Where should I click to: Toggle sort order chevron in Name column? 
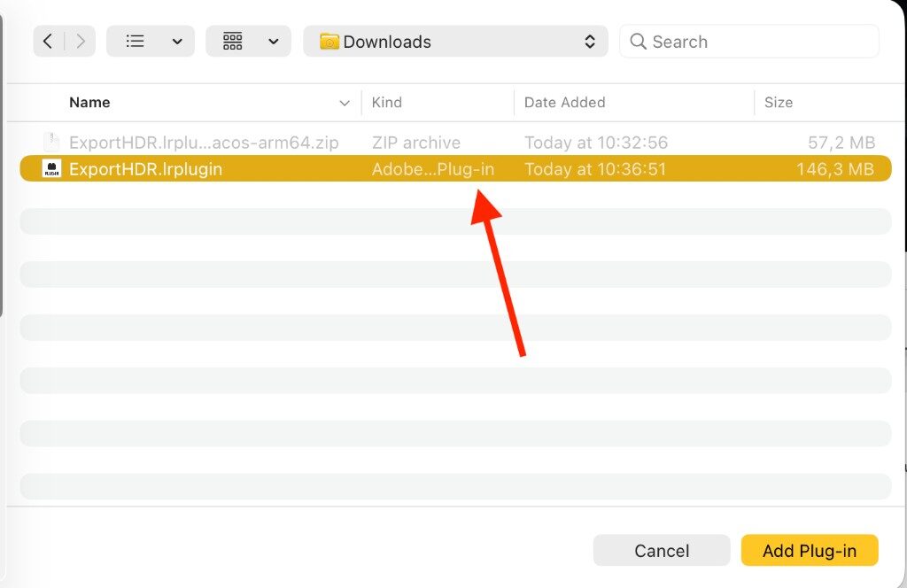coord(345,103)
